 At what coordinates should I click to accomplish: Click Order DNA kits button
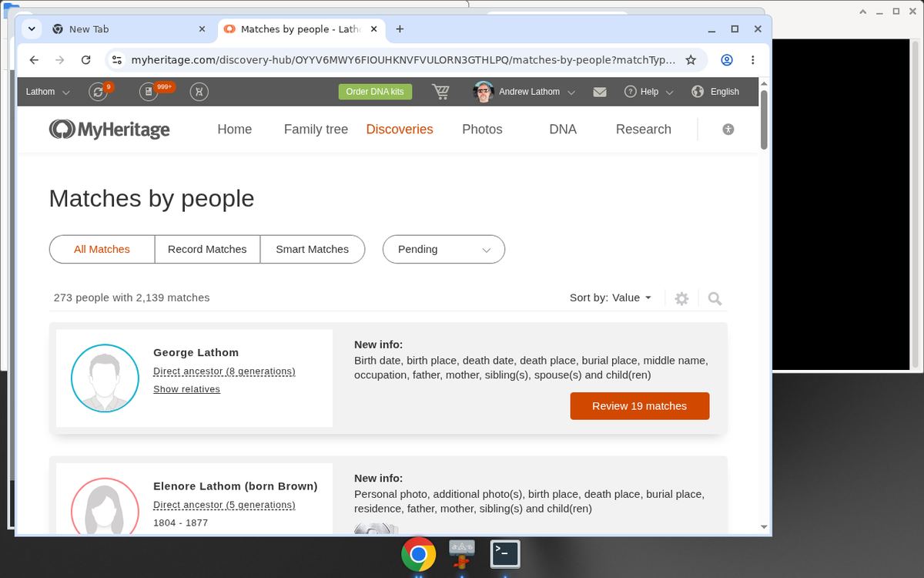375,92
